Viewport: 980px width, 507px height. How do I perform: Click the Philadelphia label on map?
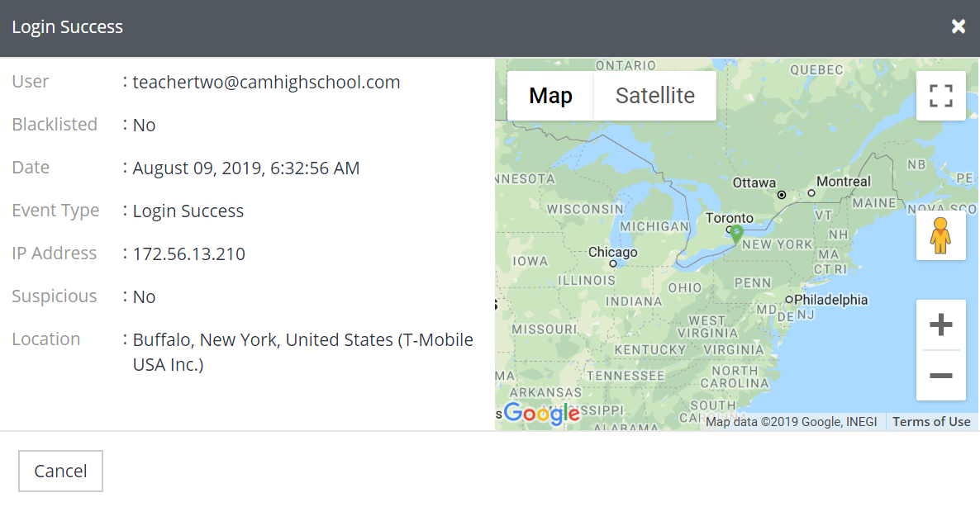830,300
